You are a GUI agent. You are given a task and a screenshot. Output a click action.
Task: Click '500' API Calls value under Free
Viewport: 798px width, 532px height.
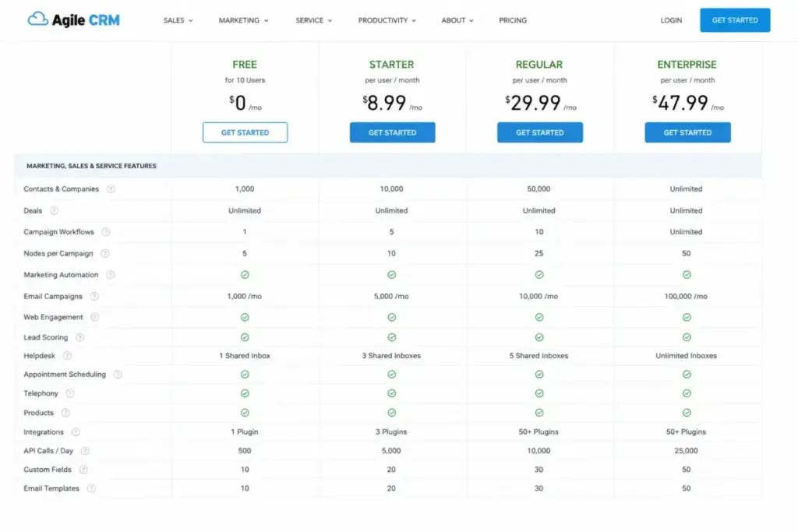point(245,451)
